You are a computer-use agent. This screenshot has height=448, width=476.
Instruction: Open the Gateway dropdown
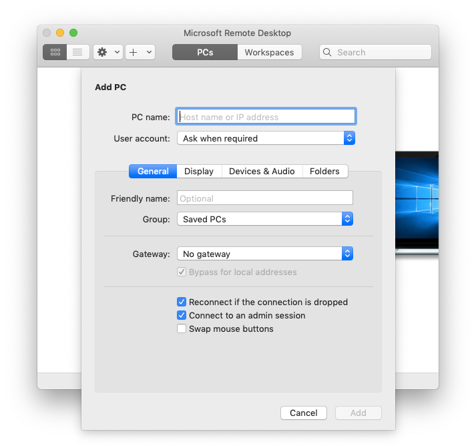tap(264, 254)
